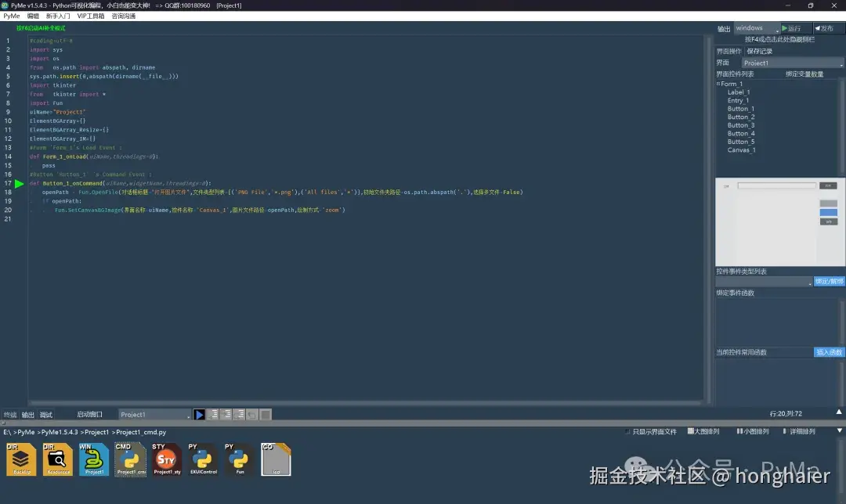846x504 pixels.
Task: Switch to the 输出 output tab at bottom
Action: pos(28,415)
